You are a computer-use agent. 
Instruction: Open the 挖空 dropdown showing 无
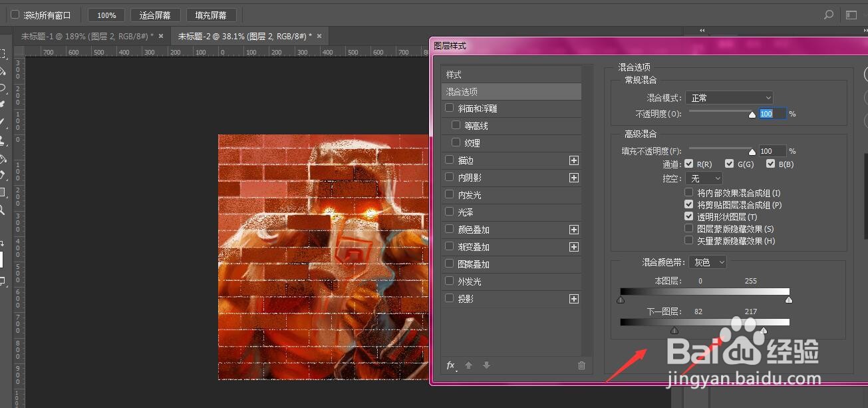pos(704,178)
